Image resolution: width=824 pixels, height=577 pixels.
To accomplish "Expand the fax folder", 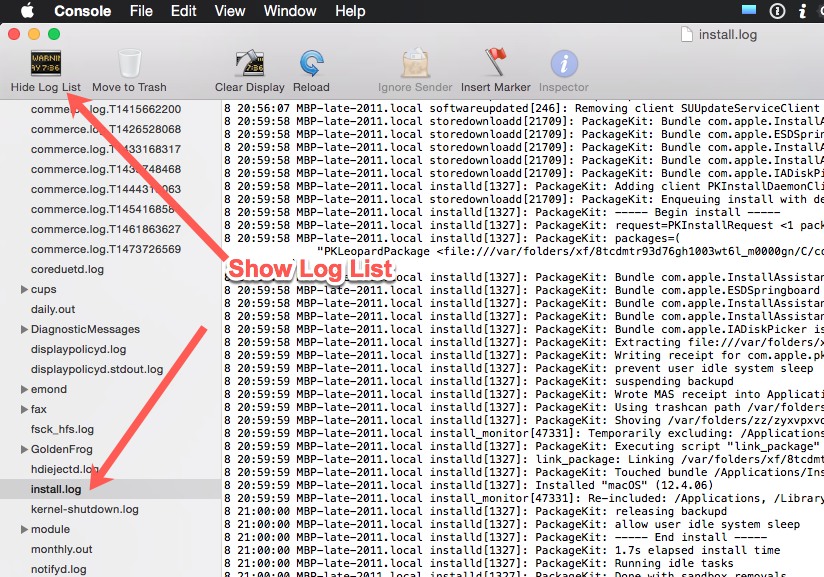I will [24, 409].
